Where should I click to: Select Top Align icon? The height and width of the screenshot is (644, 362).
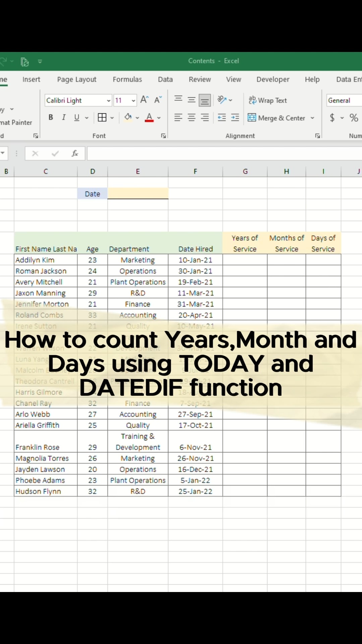click(x=178, y=100)
